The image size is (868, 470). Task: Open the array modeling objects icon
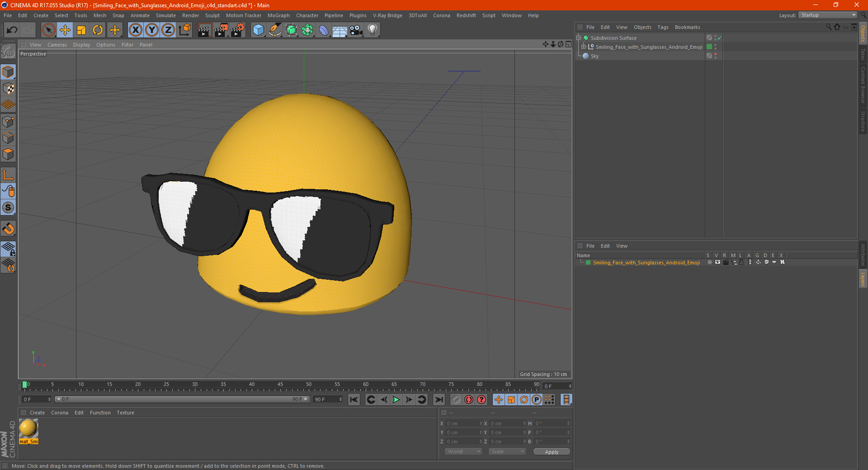point(307,30)
